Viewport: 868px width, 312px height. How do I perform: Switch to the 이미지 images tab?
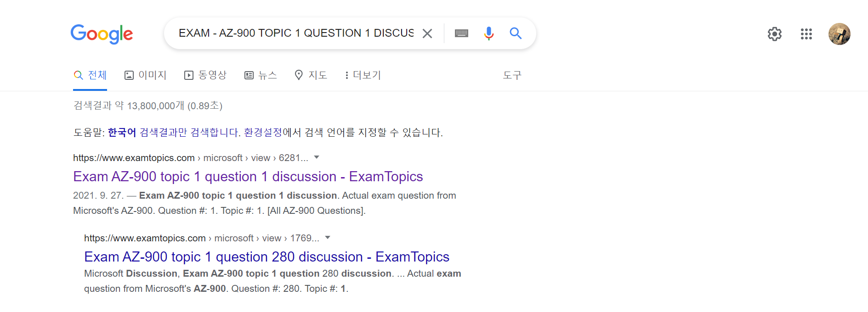pos(145,75)
